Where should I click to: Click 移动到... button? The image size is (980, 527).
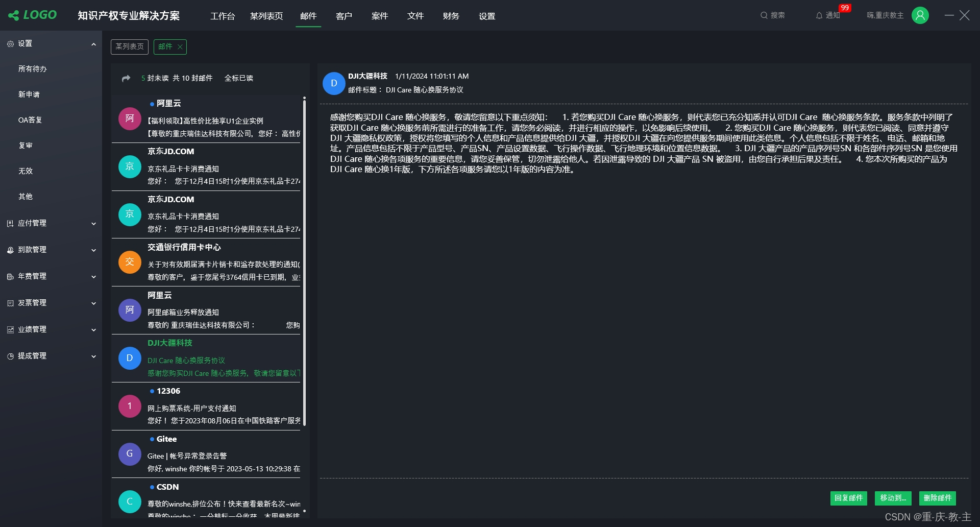[x=893, y=498]
